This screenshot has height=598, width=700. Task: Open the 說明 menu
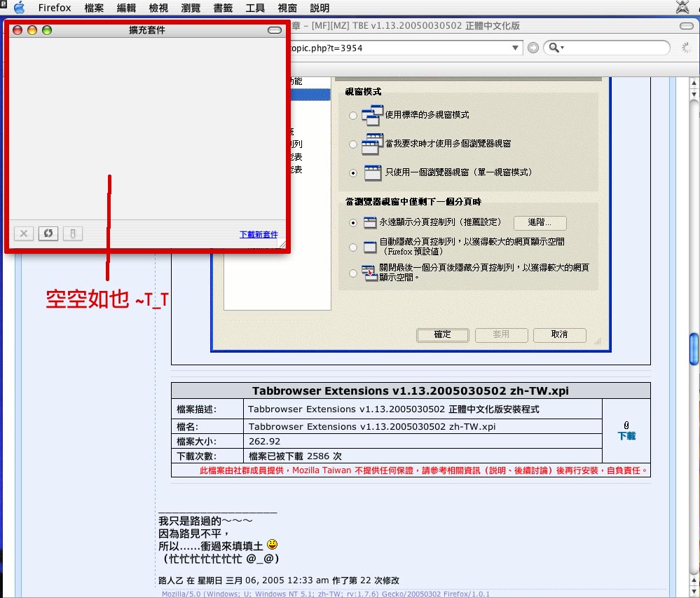point(320,8)
